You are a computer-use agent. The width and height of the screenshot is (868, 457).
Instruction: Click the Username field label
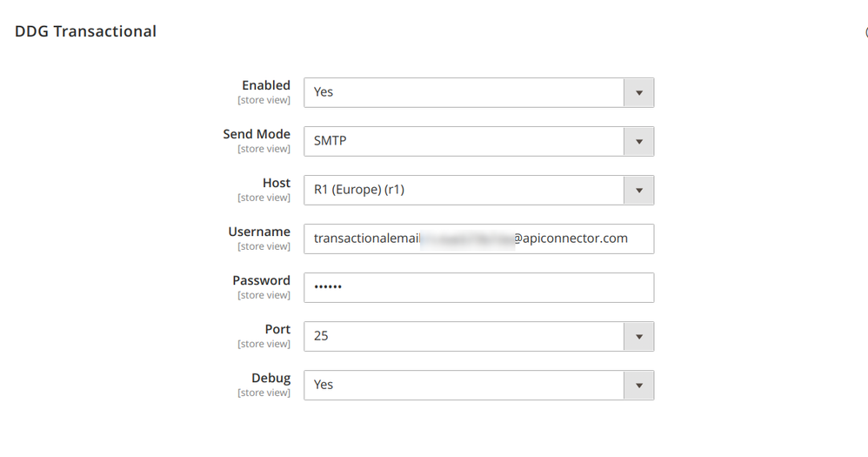tap(259, 232)
